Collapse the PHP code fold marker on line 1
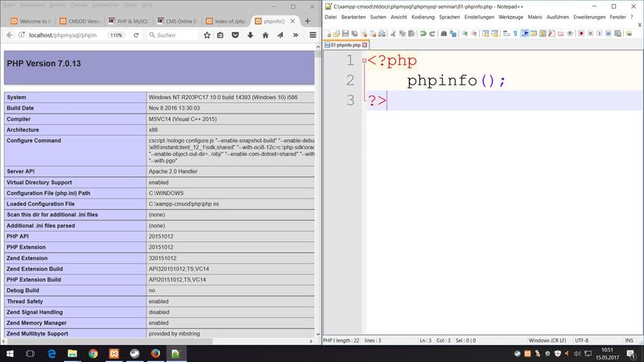The height and width of the screenshot is (362, 644). coord(364,61)
